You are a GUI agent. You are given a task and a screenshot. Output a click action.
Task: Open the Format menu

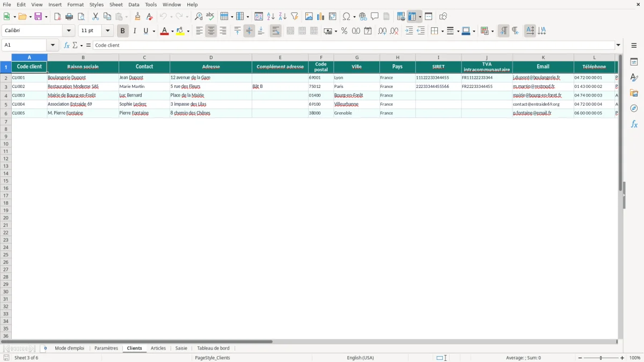[76, 4]
